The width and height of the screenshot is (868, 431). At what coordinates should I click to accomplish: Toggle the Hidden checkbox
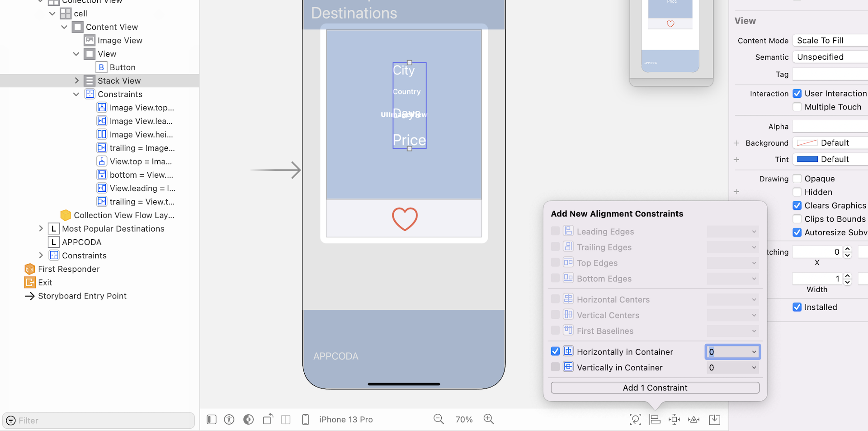[797, 192]
